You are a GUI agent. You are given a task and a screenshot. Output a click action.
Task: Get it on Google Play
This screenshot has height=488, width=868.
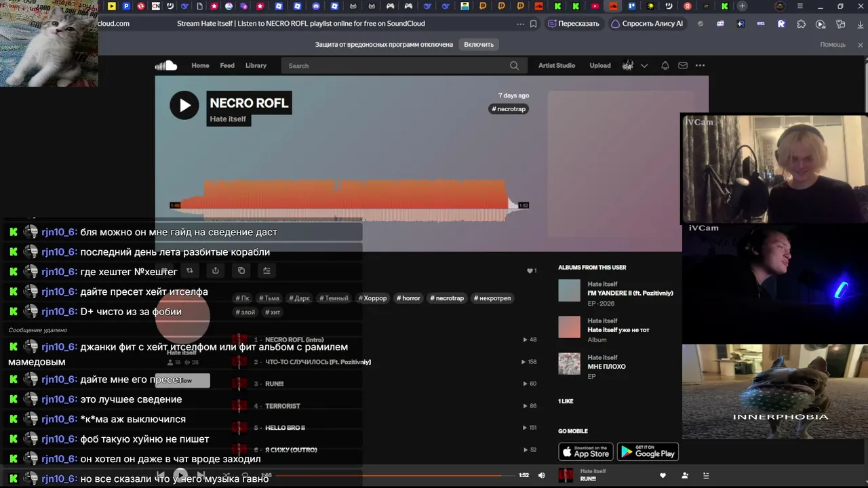(648, 452)
